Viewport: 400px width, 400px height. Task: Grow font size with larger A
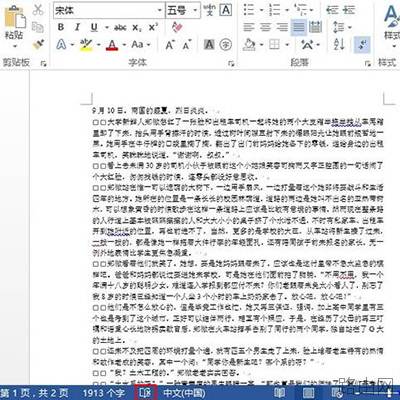(x=170, y=45)
